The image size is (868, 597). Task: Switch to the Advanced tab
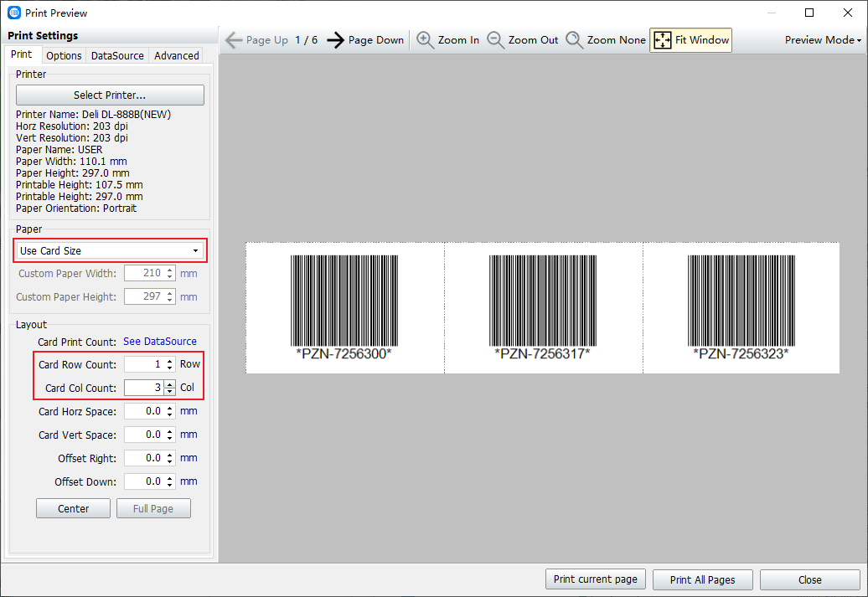pyautogui.click(x=177, y=55)
